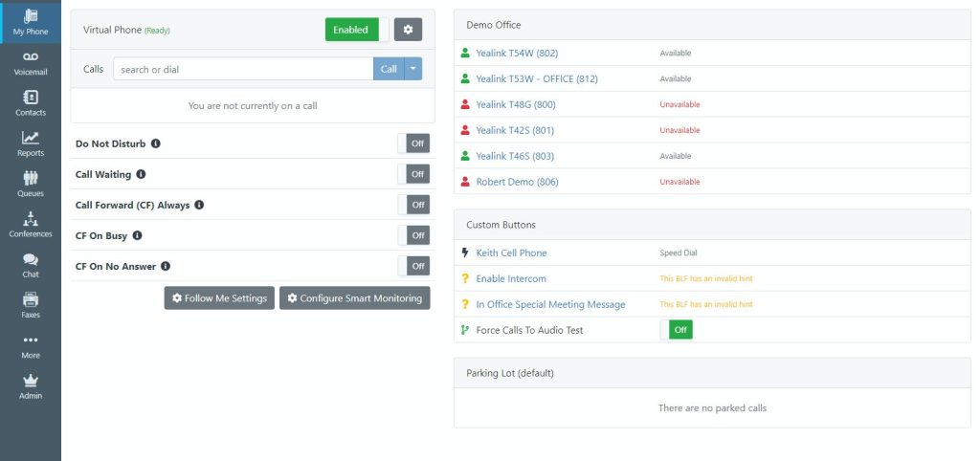Click 'You are not currently on a call'
The width and height of the screenshot is (980, 461).
(253, 105)
